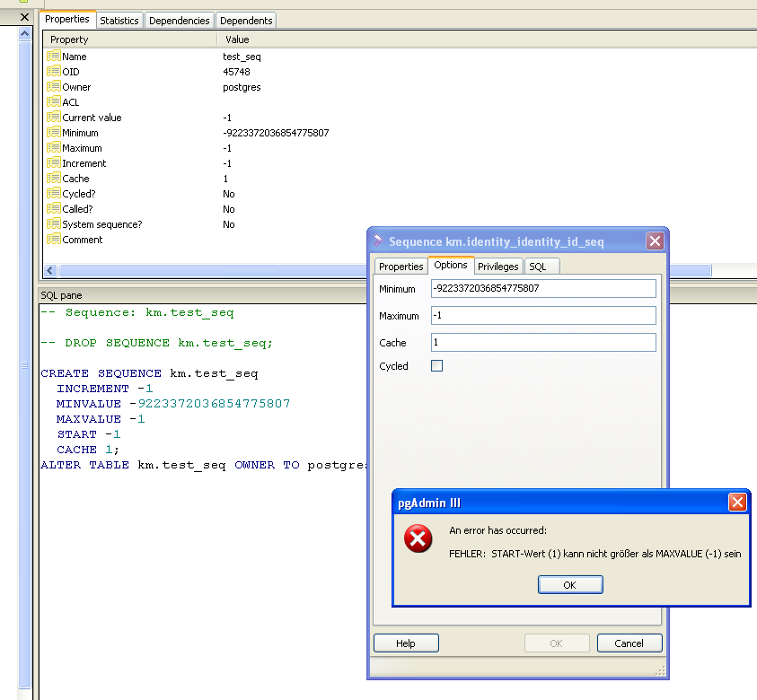This screenshot has height=700, width=757.
Task: Click the Minimum value input field
Action: [542, 289]
